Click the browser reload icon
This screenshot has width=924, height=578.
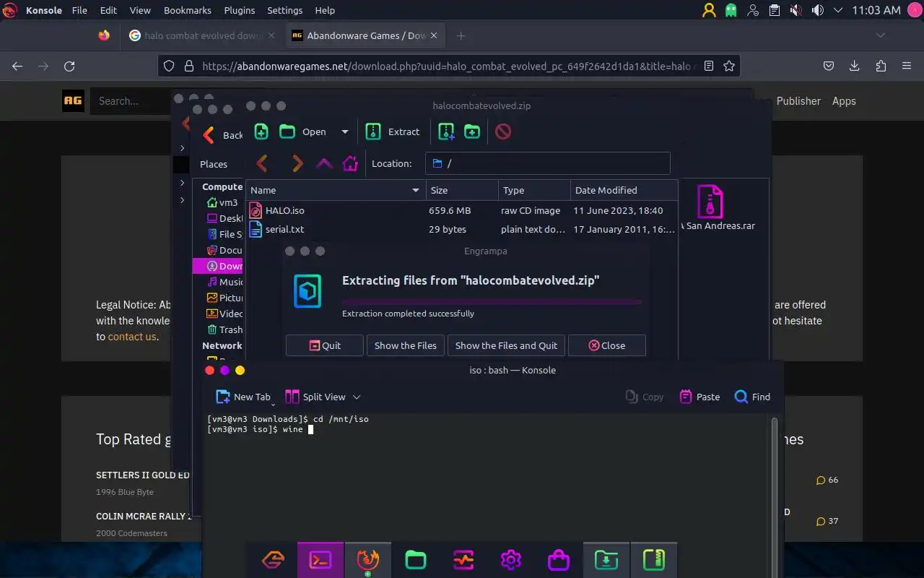(69, 66)
